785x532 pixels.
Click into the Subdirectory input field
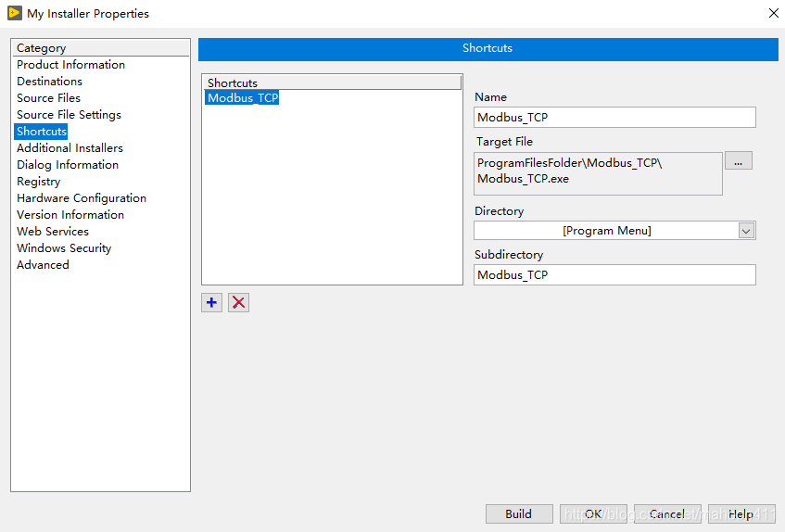(614, 274)
